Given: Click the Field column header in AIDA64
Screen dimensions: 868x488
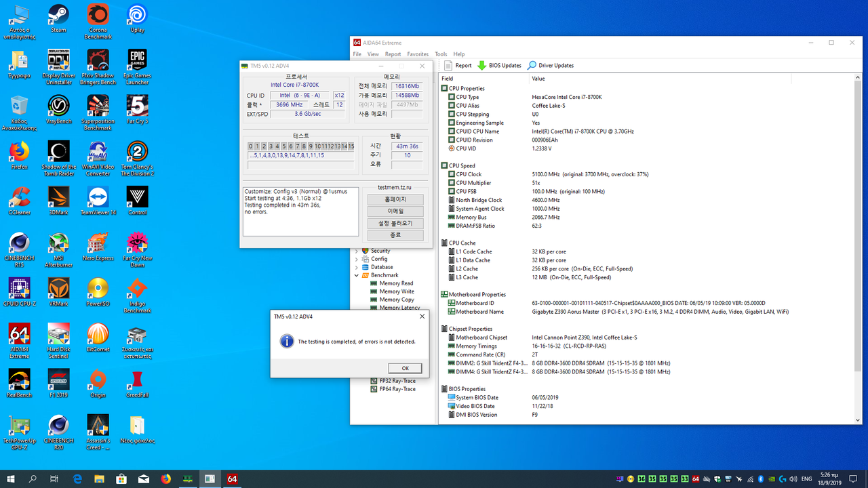Looking at the screenshot, I should tap(484, 79).
